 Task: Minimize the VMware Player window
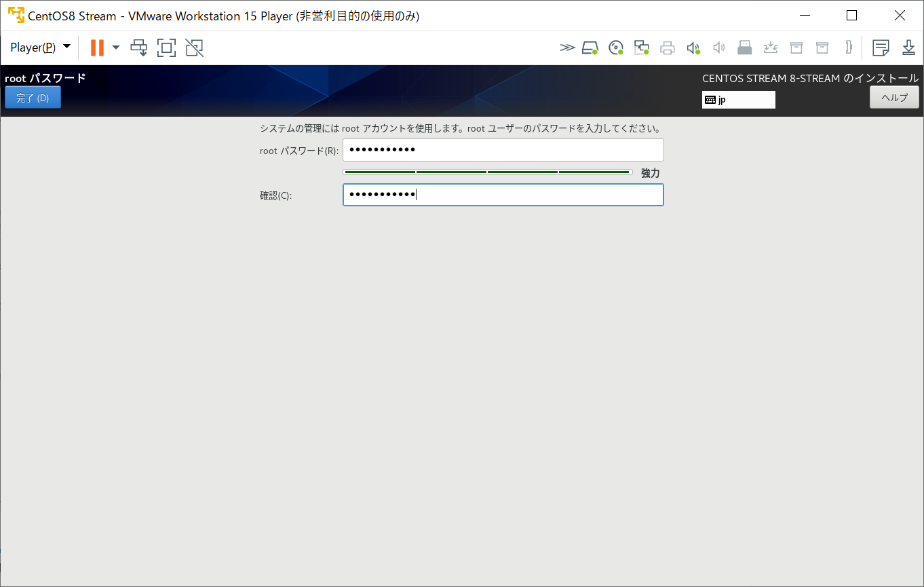pyautogui.click(x=805, y=15)
